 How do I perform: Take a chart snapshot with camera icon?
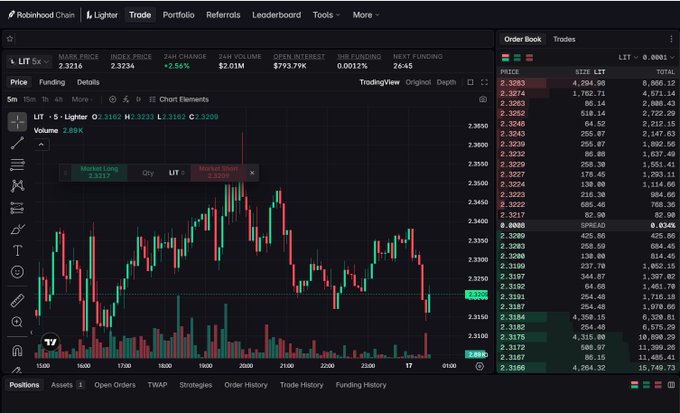(x=483, y=99)
